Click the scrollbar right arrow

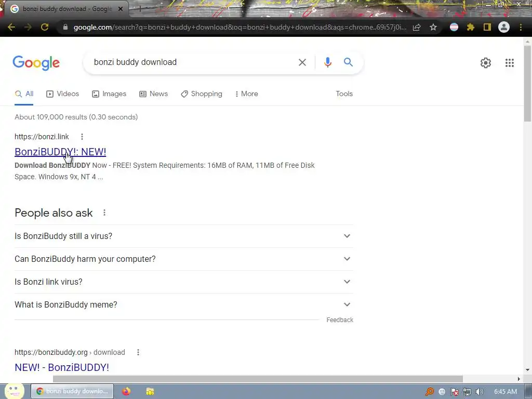(519, 379)
